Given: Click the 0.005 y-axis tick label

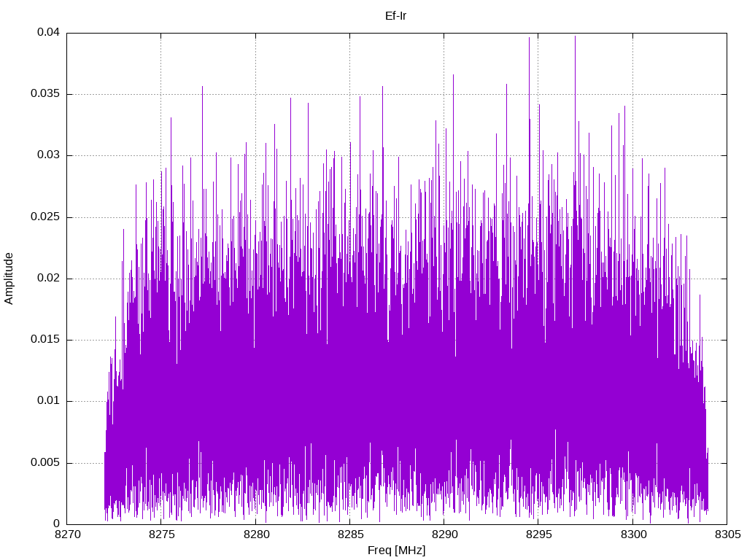Looking at the screenshot, I should pos(45,462).
